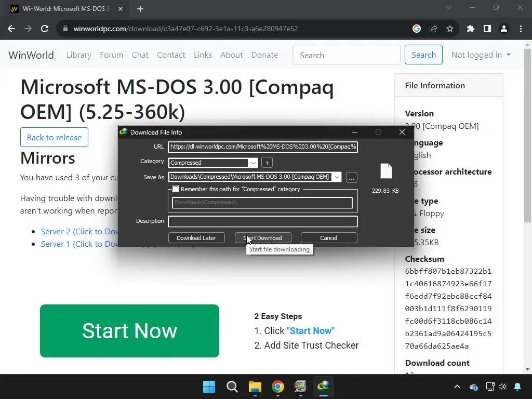Click the file type icon above 229.83 KB
This screenshot has height=399, width=532.
(x=386, y=171)
